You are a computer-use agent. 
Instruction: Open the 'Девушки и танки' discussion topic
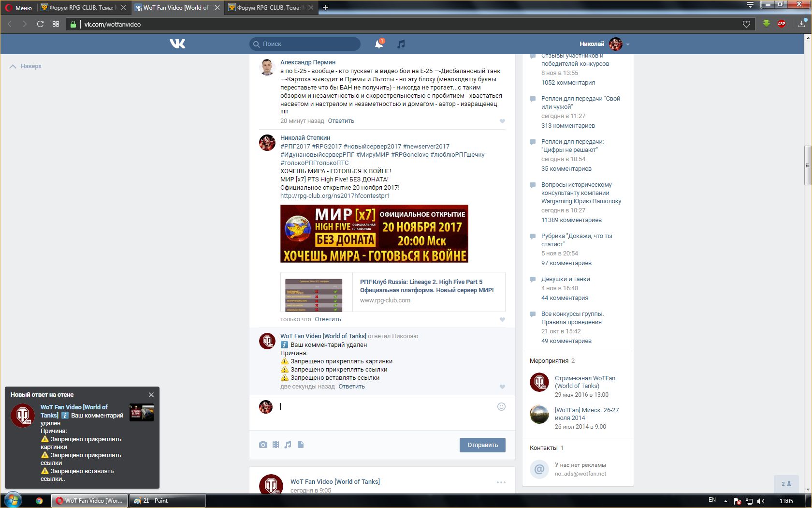point(565,279)
